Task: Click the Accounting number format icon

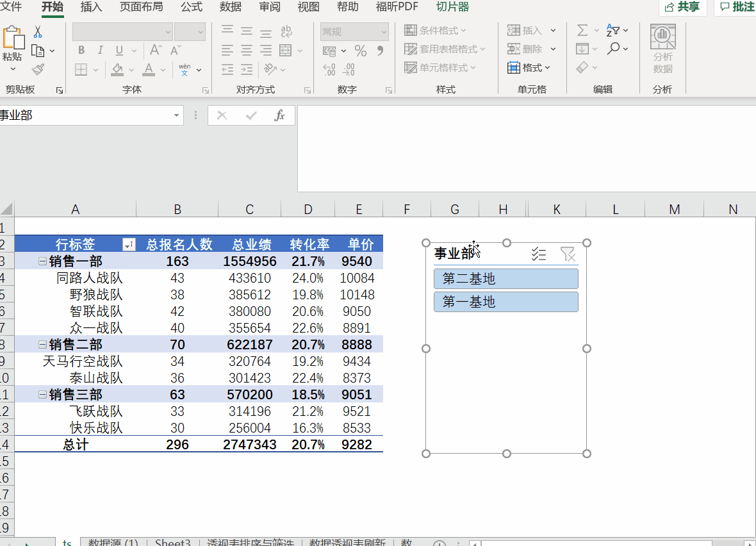Action: pos(329,51)
